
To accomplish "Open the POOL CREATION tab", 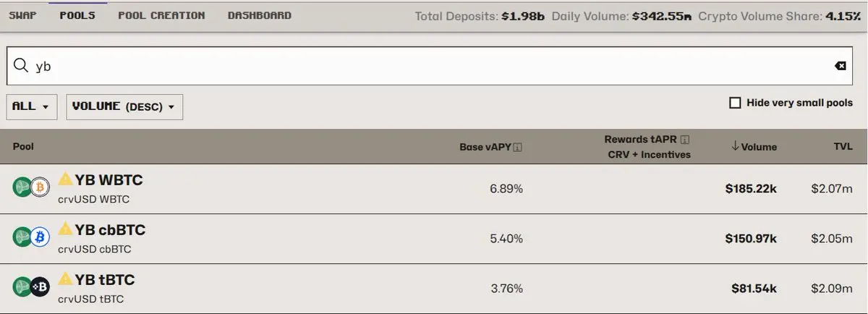I will (x=161, y=15).
